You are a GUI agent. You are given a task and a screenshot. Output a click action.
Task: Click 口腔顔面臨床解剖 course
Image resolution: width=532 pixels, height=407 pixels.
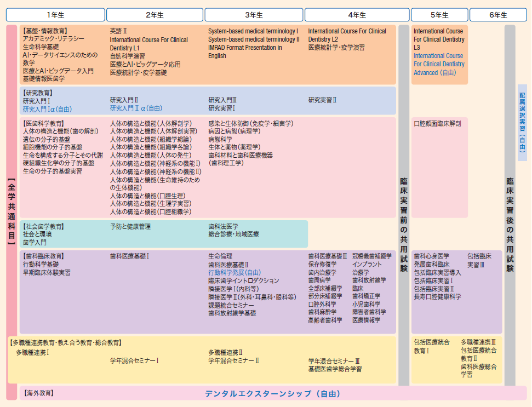[437, 124]
